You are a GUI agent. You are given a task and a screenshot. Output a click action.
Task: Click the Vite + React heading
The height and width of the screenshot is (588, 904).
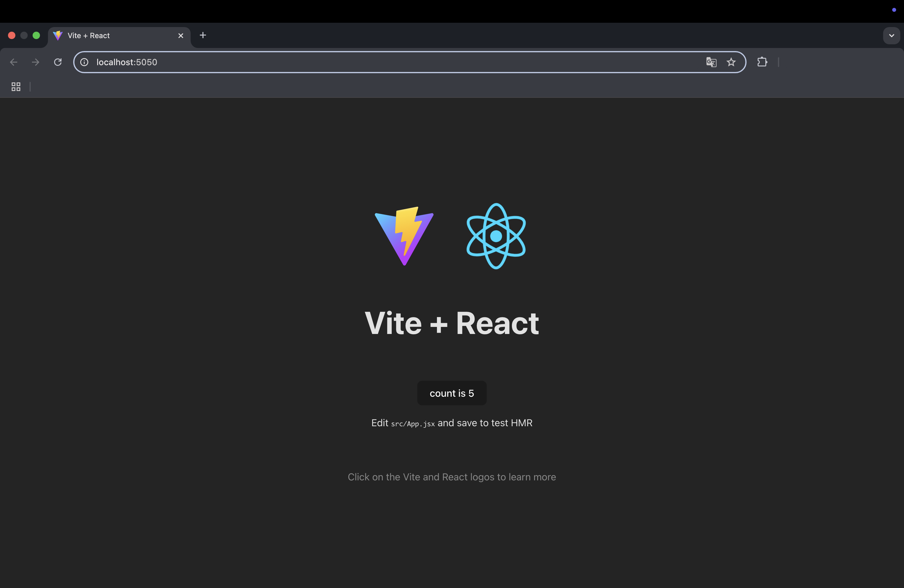(x=452, y=323)
